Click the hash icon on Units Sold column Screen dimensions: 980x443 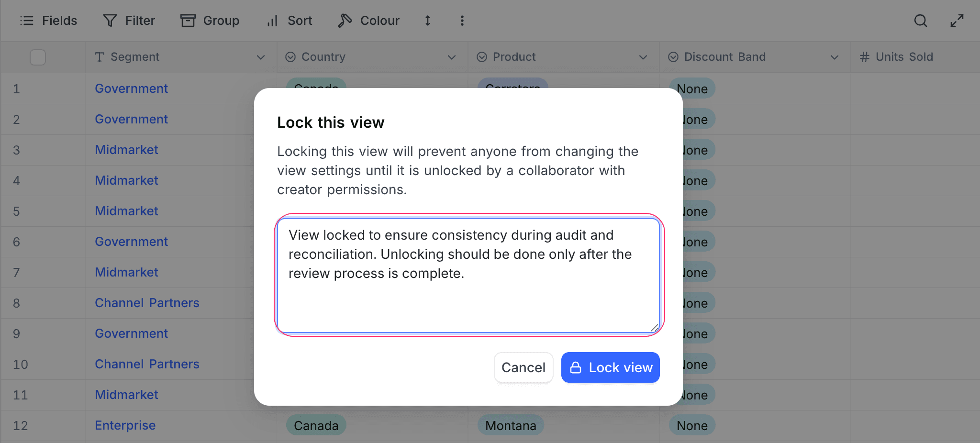pyautogui.click(x=864, y=57)
